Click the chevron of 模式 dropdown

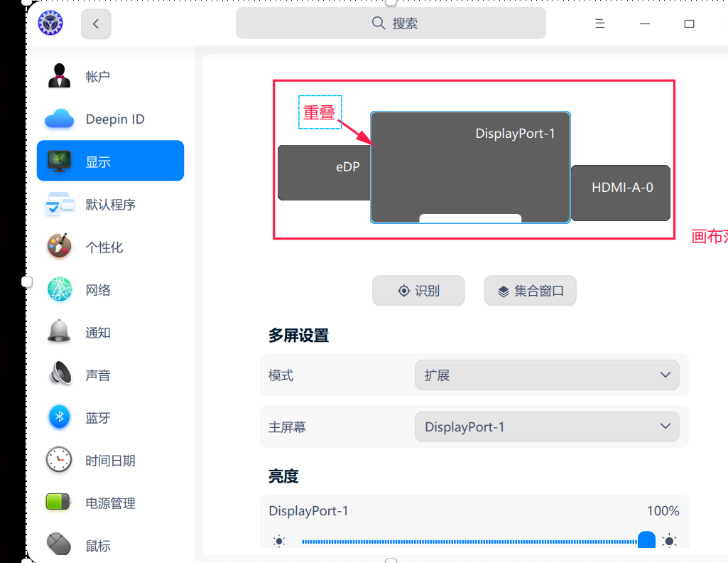665,375
